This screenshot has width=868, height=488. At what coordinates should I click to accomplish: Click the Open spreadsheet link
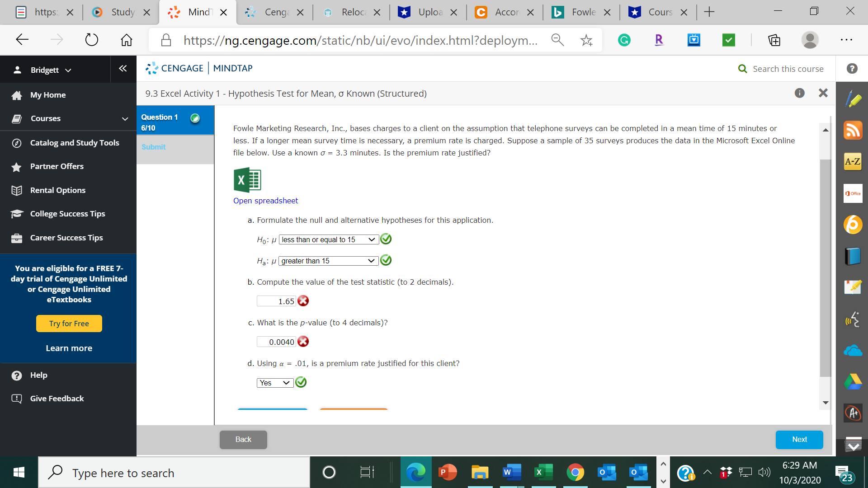(265, 201)
